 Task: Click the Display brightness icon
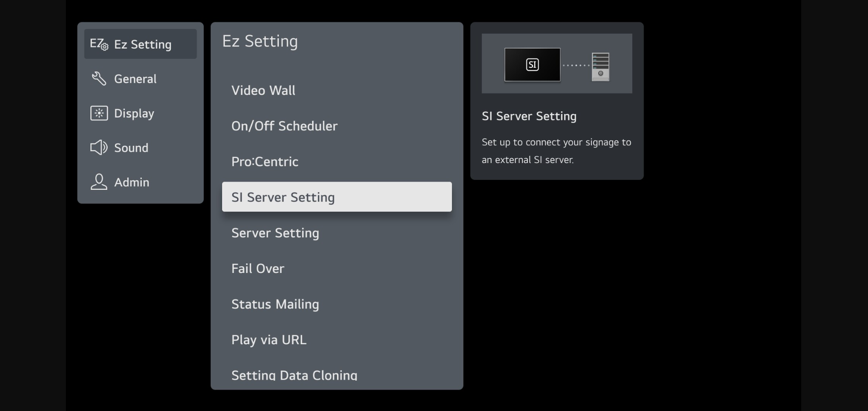tap(99, 113)
